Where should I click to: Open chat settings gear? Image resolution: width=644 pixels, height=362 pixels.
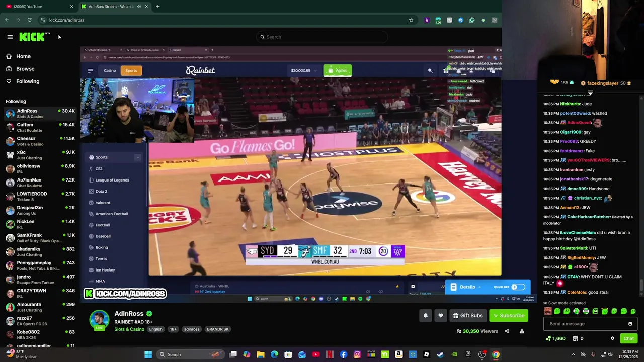click(x=612, y=338)
